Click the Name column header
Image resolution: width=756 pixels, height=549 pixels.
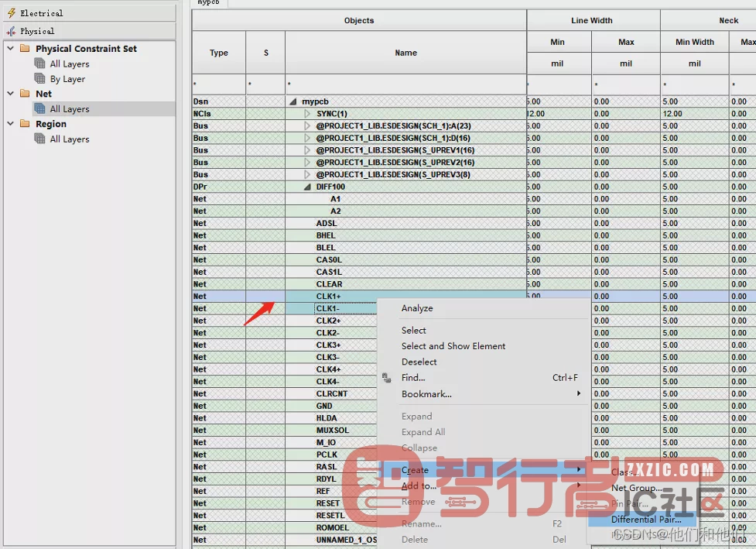(x=406, y=53)
